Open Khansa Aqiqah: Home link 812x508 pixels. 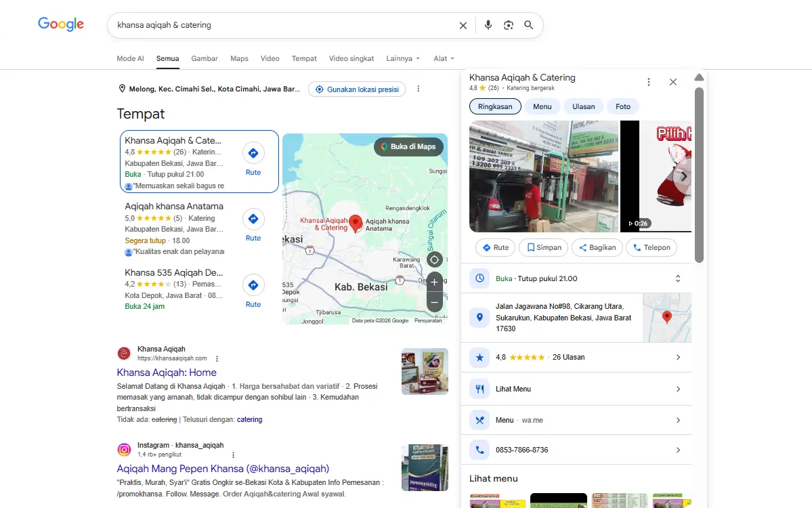coord(166,373)
